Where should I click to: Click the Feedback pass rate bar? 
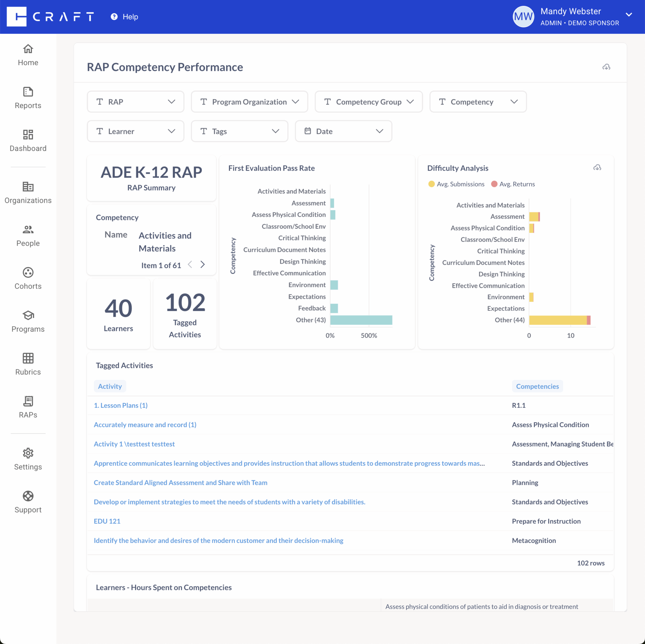(x=334, y=309)
